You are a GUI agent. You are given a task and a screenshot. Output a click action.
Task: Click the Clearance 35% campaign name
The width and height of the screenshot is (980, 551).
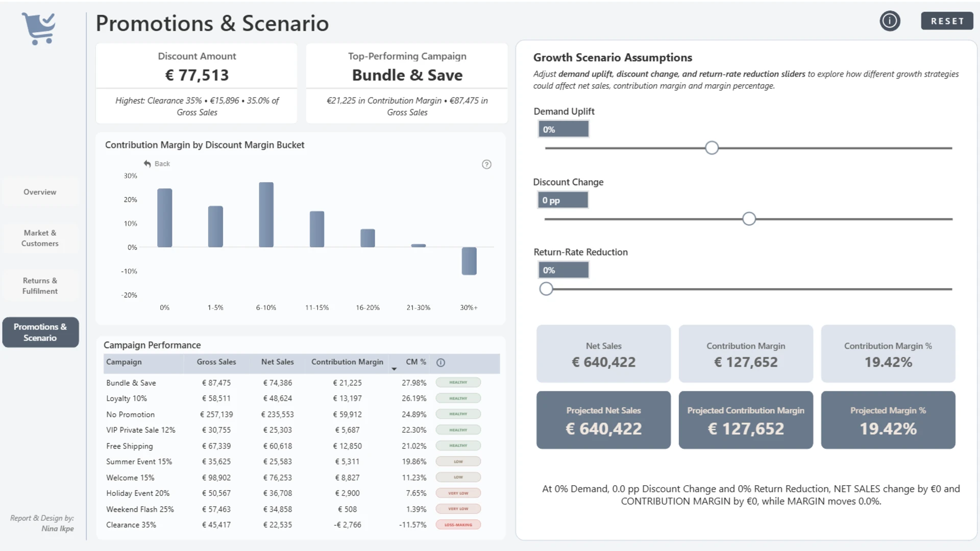point(131,525)
